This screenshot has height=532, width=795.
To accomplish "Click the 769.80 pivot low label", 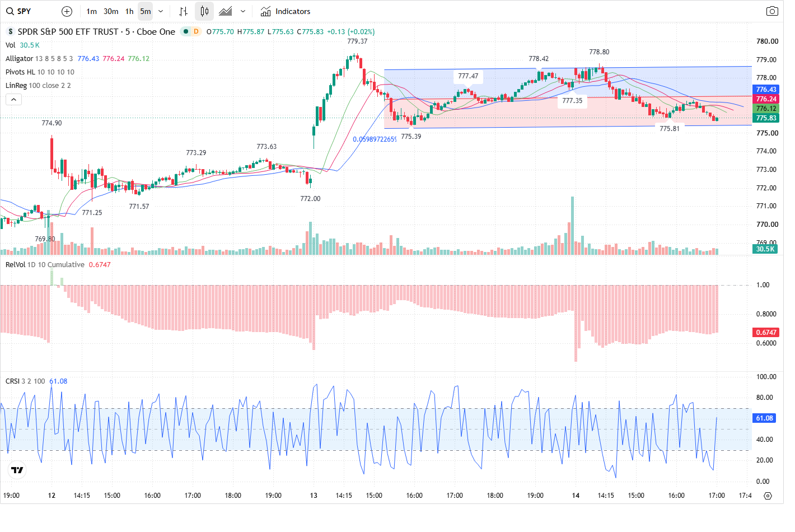I will [x=45, y=239].
